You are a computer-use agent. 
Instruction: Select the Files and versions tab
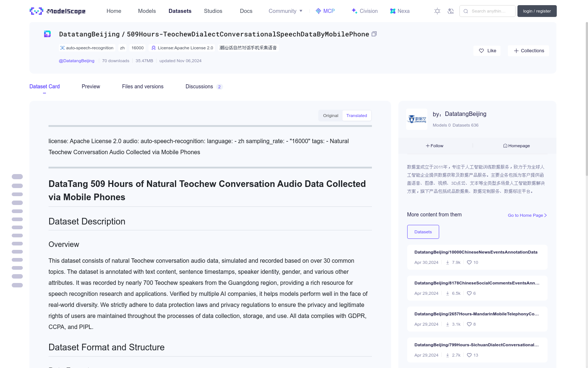(x=143, y=86)
